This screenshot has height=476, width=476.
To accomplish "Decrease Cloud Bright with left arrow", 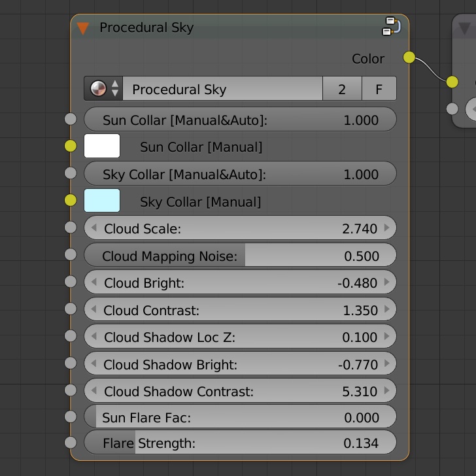I will click(93, 283).
